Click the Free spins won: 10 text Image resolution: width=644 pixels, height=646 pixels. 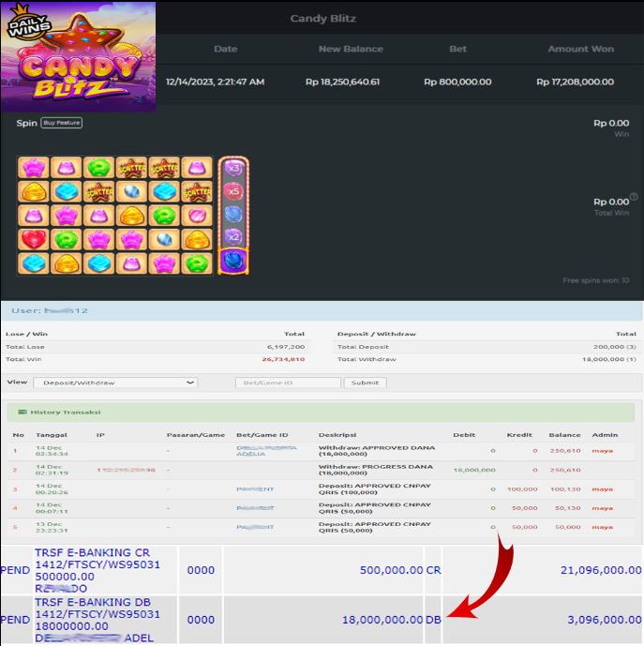(596, 280)
